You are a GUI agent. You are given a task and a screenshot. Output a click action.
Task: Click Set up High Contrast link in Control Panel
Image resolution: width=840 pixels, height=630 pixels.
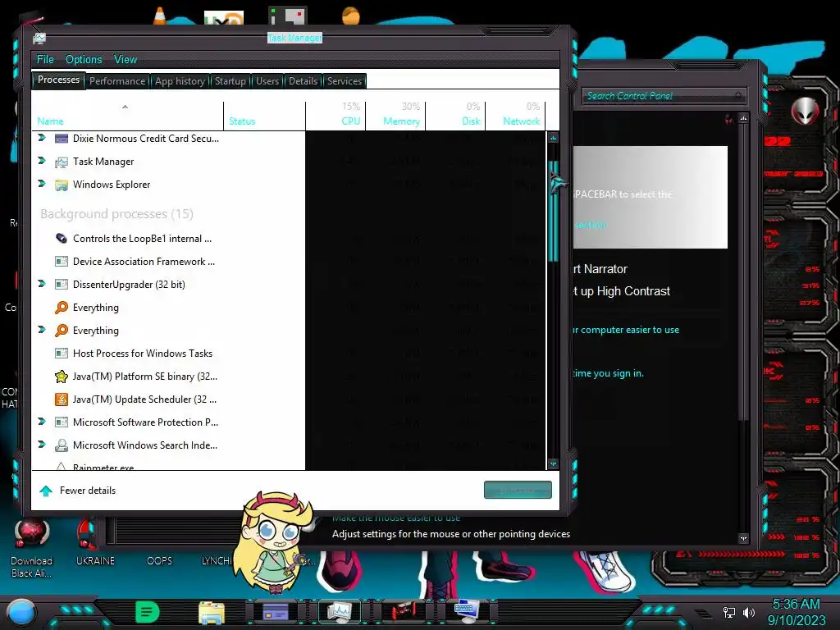622,291
